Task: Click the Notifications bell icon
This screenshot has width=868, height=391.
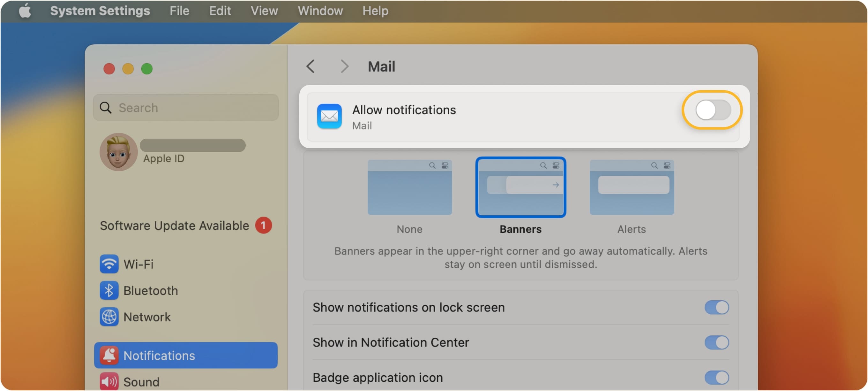Action: point(109,355)
